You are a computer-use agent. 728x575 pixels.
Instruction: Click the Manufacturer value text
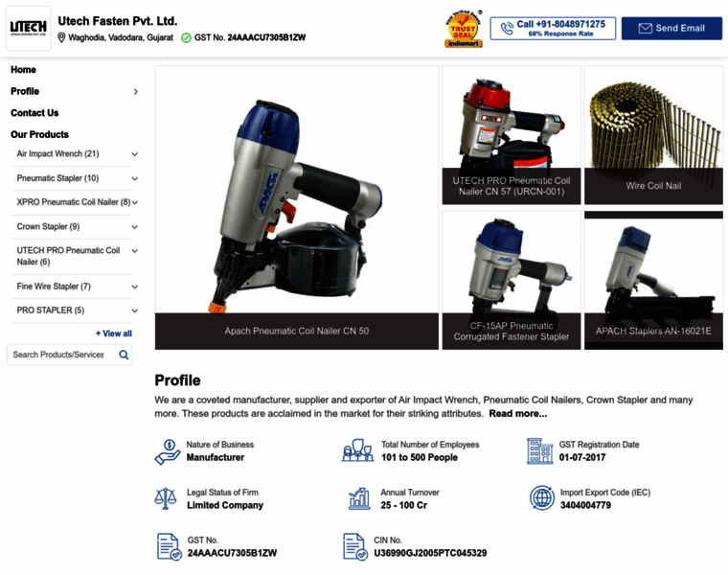click(x=216, y=457)
